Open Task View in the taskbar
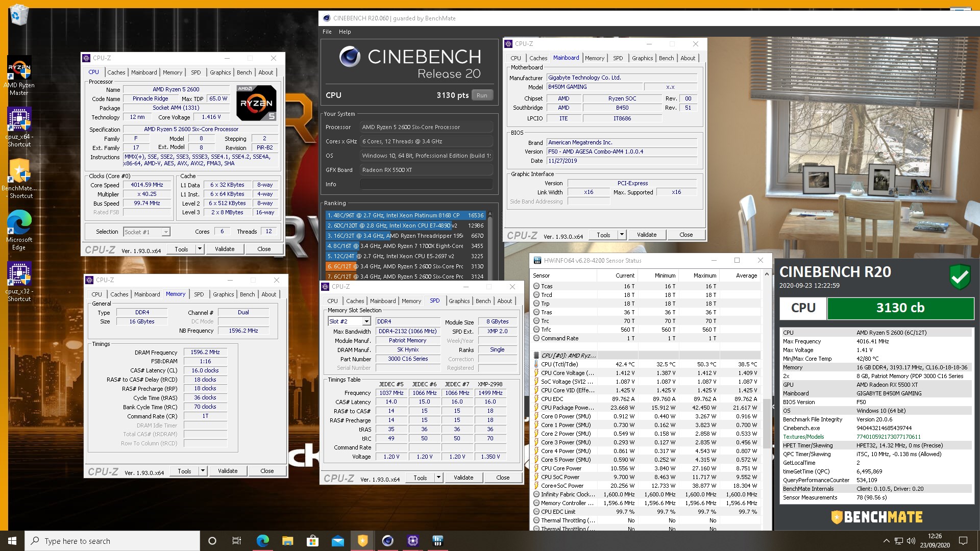Screen dimensions: 980x551 tap(237, 541)
